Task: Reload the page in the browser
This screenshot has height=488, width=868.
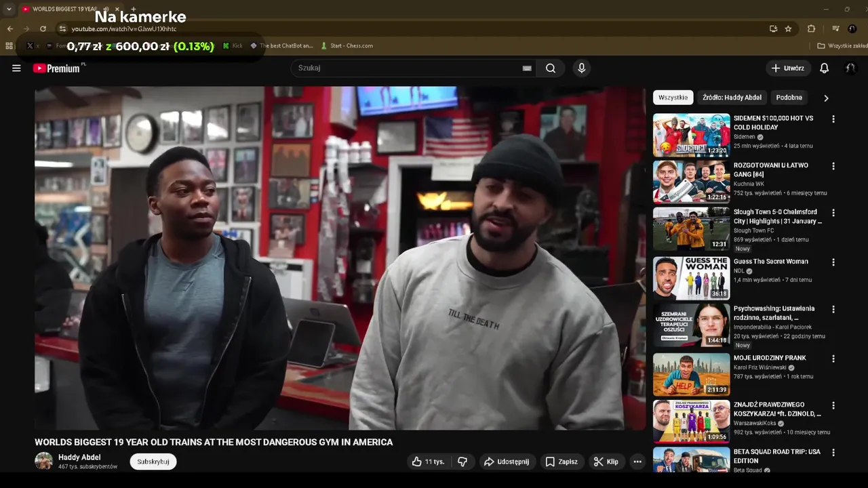Action: point(43,28)
